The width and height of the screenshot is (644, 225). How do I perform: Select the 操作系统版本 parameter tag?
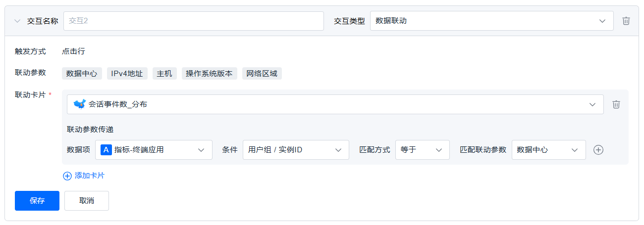point(210,74)
